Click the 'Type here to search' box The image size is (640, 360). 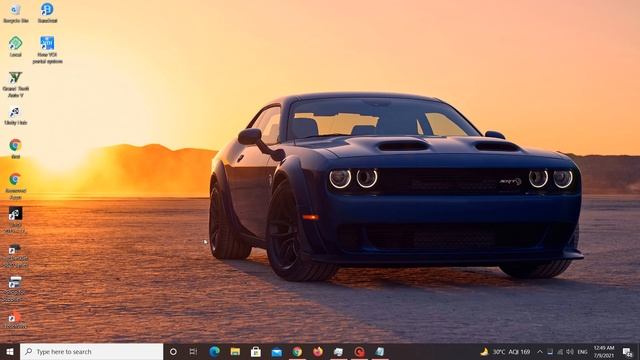tap(91, 351)
